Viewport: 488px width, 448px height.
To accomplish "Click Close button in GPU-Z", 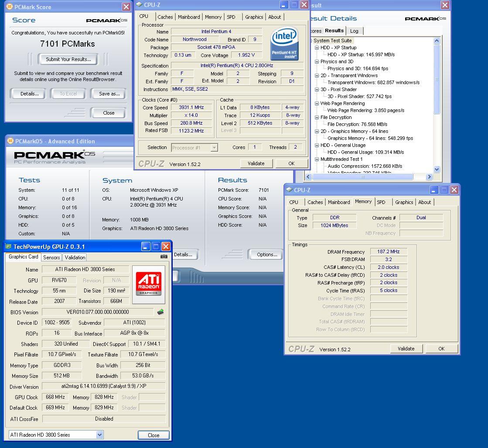I will [x=154, y=435].
